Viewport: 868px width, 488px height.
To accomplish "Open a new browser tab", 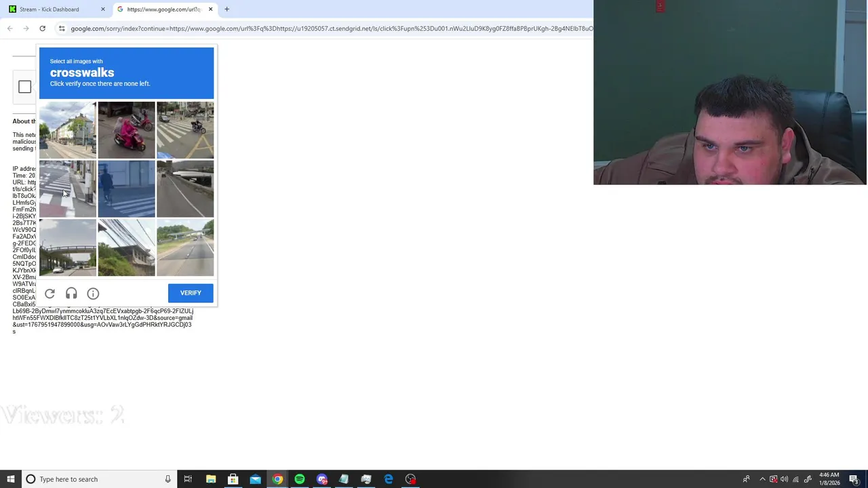I will tap(226, 9).
